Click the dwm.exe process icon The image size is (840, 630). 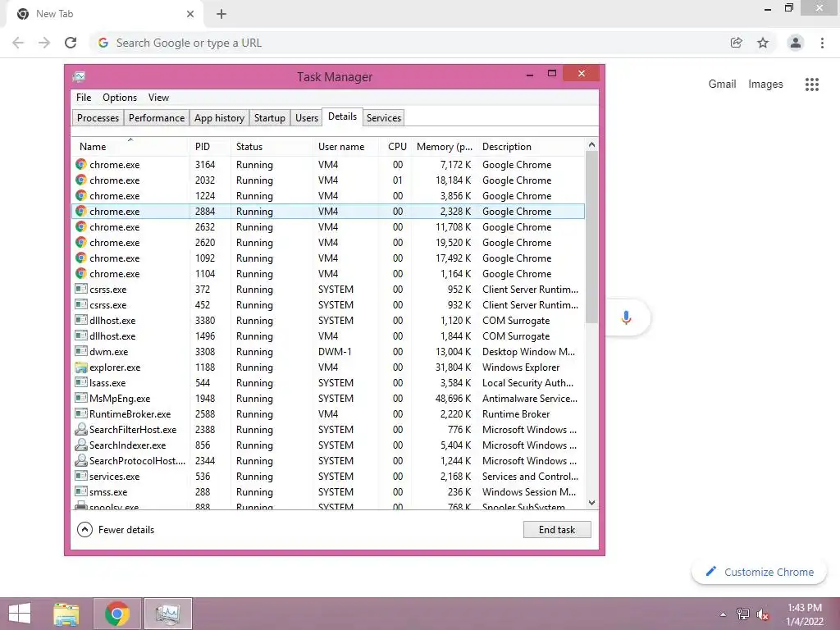[81, 351]
